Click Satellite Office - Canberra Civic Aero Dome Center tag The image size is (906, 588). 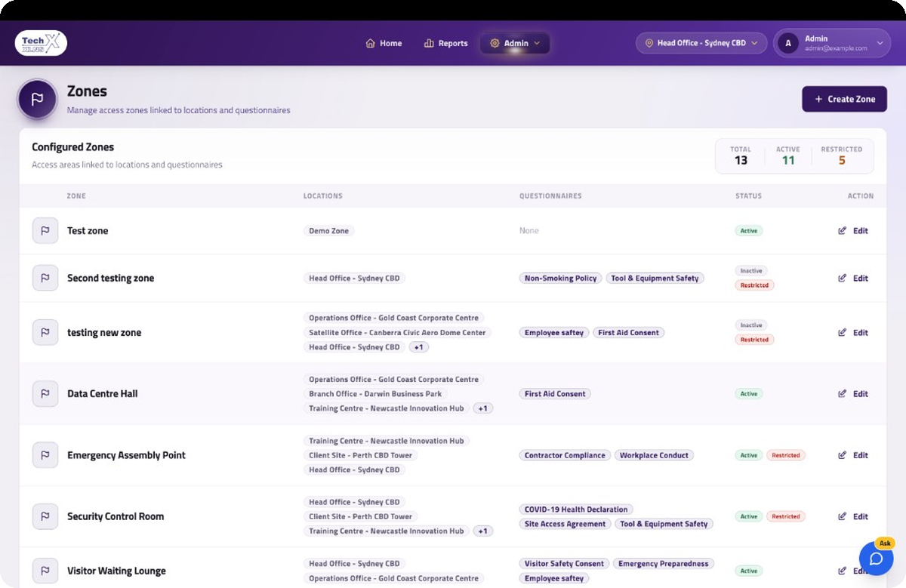tap(397, 332)
